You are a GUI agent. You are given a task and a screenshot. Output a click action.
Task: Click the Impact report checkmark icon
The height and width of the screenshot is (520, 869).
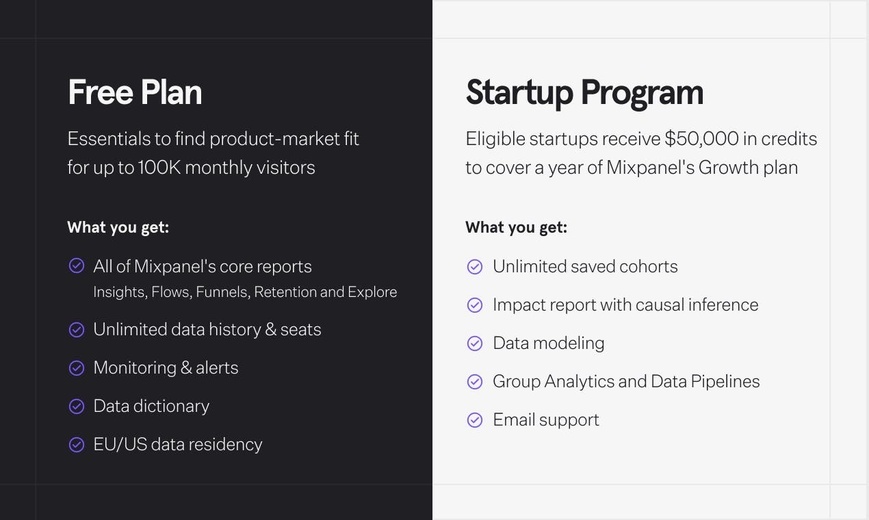pos(475,305)
